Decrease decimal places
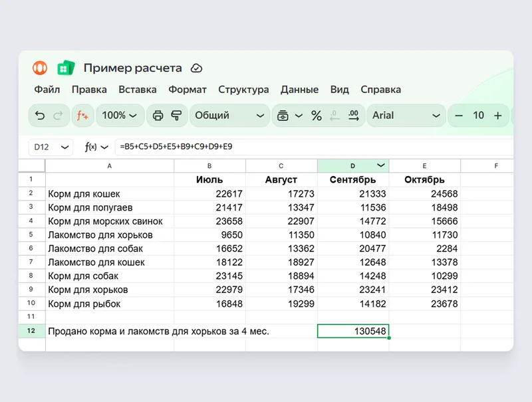This screenshot has height=402, width=532. 334,116
